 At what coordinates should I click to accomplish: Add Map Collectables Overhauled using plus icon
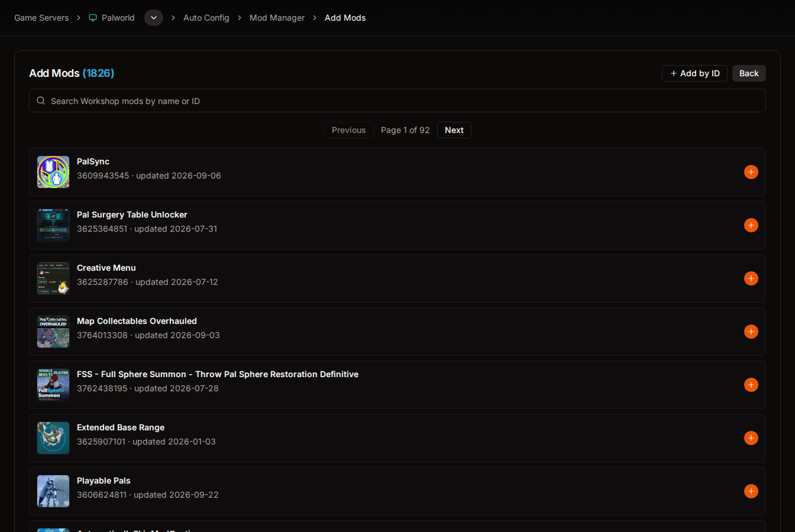751,332
